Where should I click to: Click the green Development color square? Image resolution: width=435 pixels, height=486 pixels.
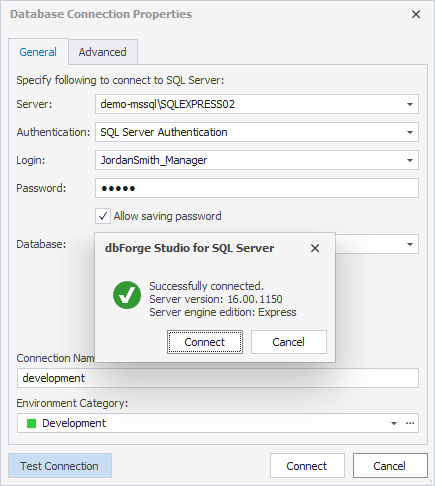click(x=31, y=423)
